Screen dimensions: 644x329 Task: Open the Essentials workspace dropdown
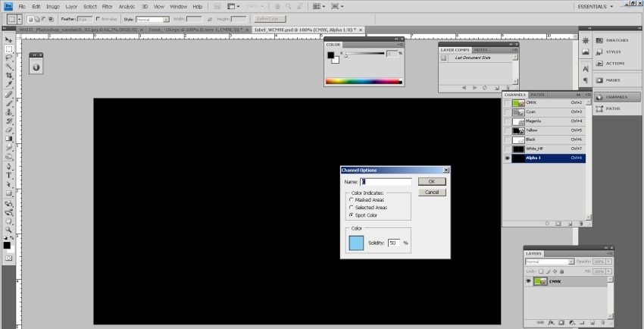pyautogui.click(x=595, y=7)
